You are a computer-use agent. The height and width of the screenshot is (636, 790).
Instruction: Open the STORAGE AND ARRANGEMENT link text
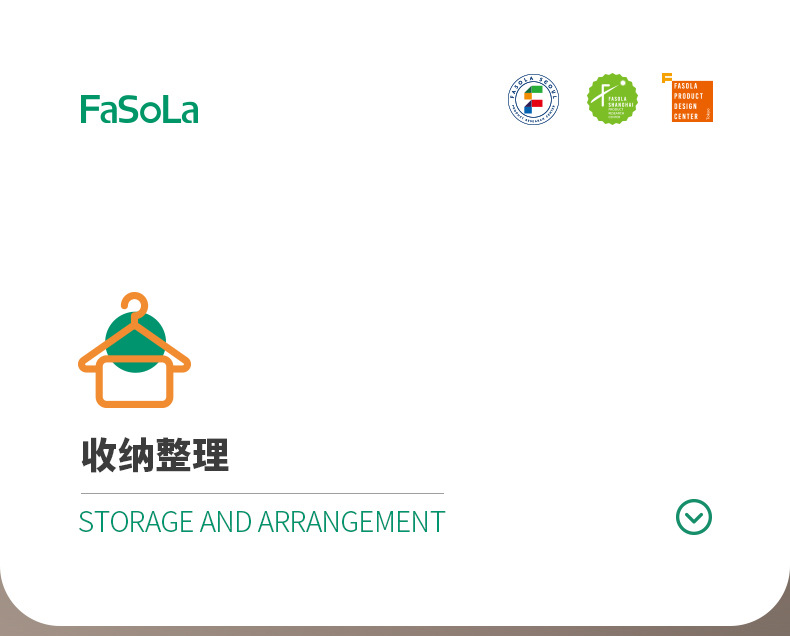click(x=262, y=522)
